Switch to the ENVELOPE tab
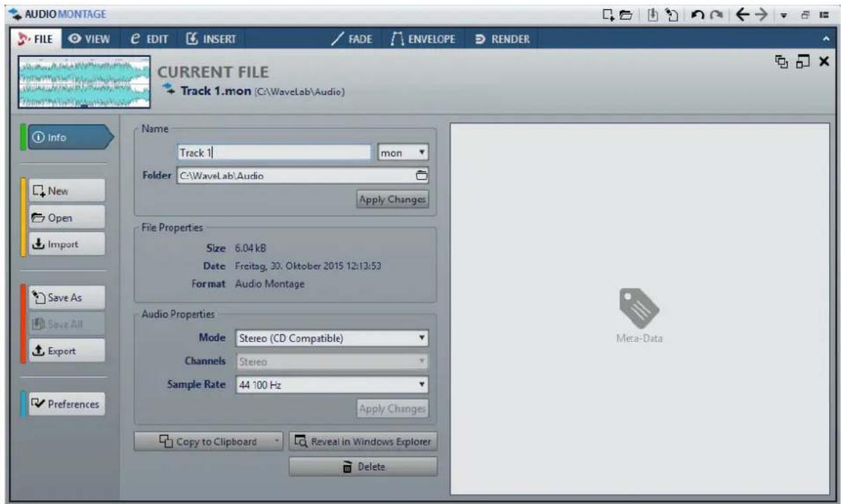 (424, 39)
